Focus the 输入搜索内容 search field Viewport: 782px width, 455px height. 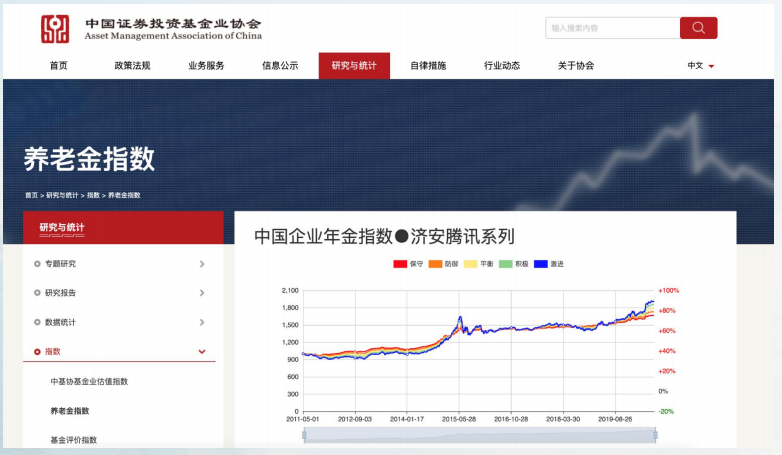coord(610,28)
